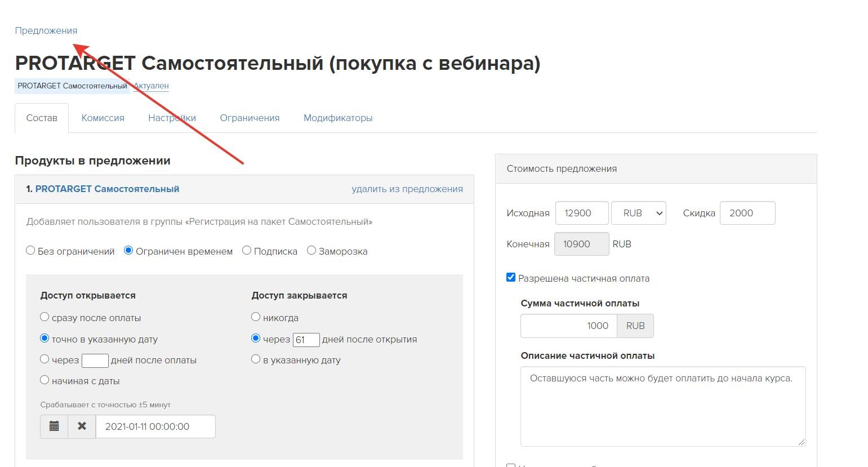This screenshot has height=467, width=868.
Task: Select 'в указанную дату' closing radio
Action: (x=256, y=359)
